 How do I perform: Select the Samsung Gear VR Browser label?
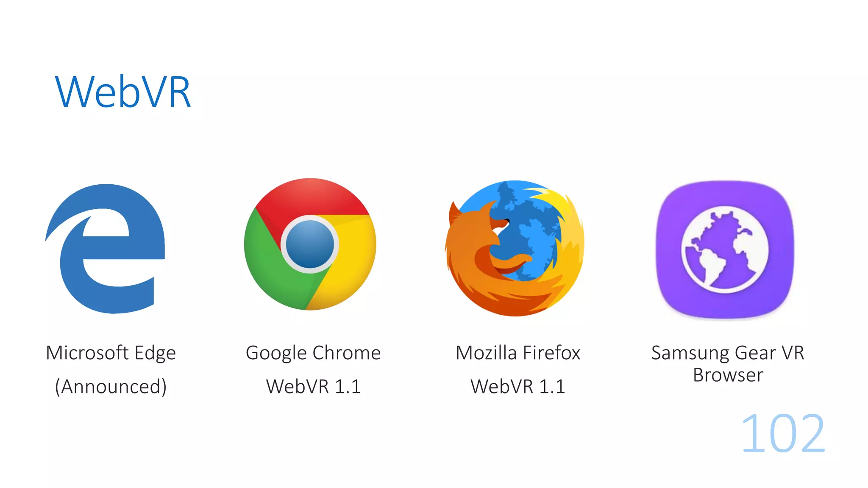pos(728,363)
